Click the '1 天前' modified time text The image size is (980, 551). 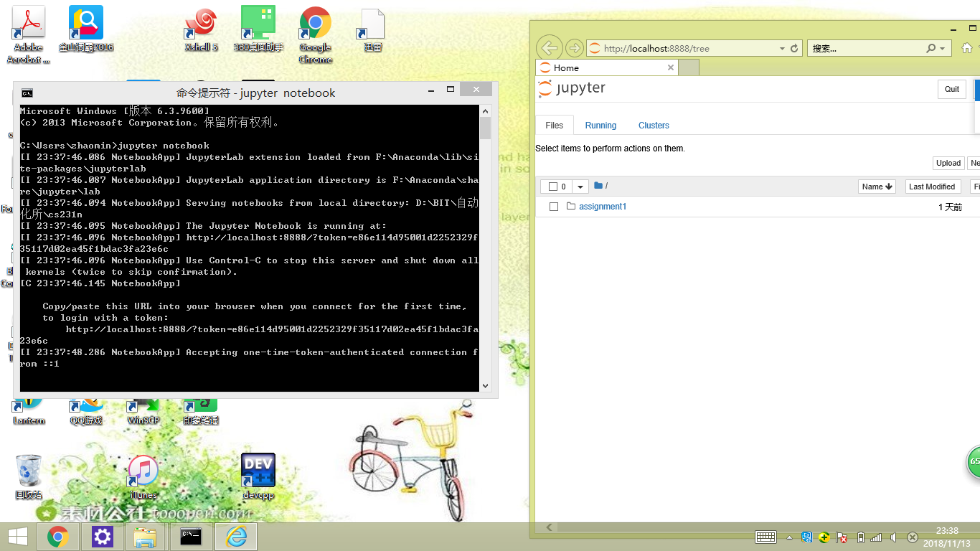click(950, 207)
